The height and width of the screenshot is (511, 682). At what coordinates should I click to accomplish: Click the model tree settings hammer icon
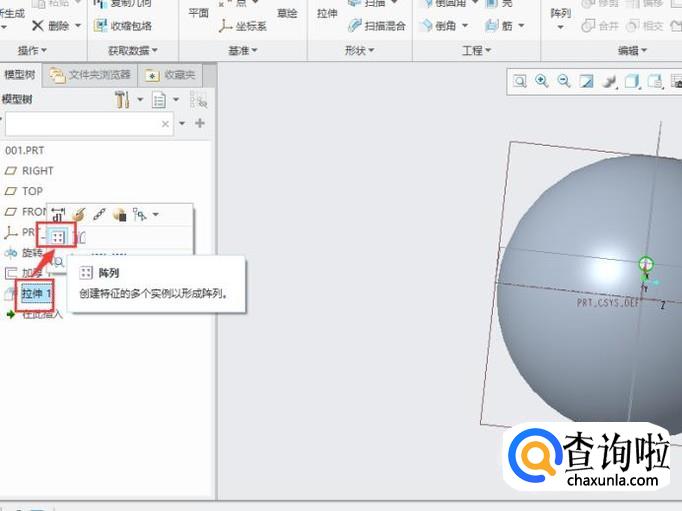point(122,100)
